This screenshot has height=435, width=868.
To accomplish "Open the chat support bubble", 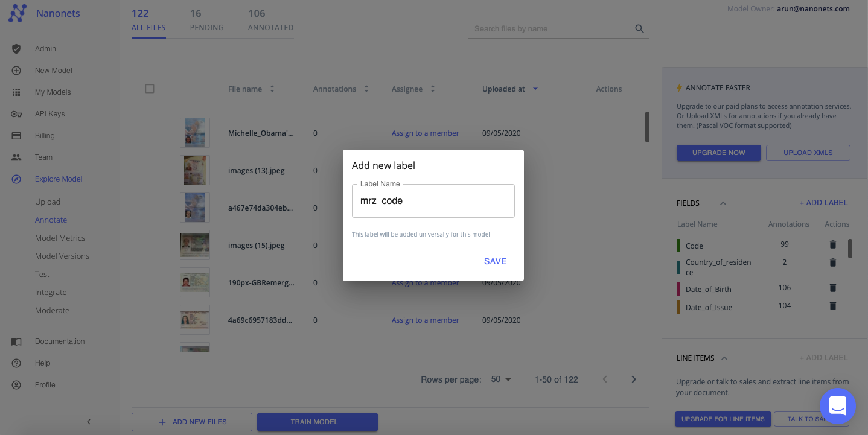I will click(837, 406).
